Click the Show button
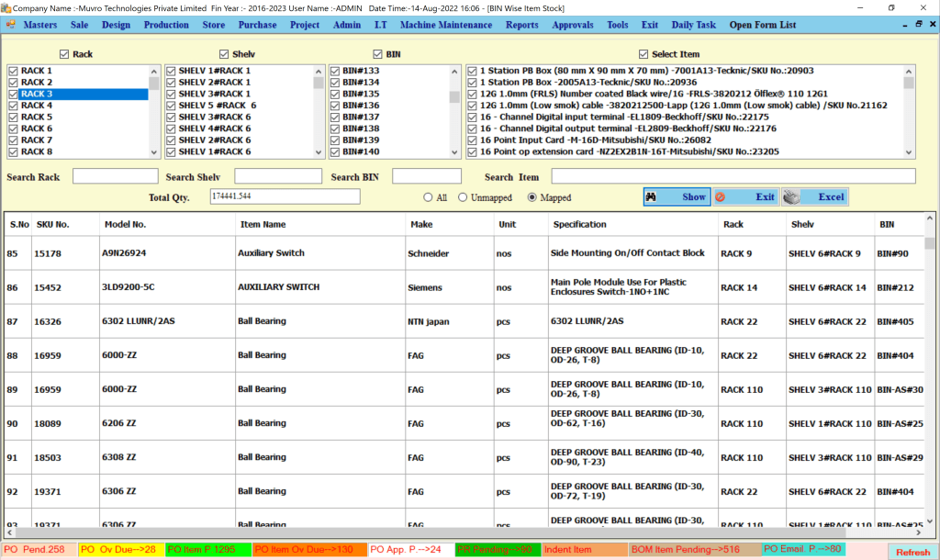Viewport: 940px width, 560px height. pos(677,196)
